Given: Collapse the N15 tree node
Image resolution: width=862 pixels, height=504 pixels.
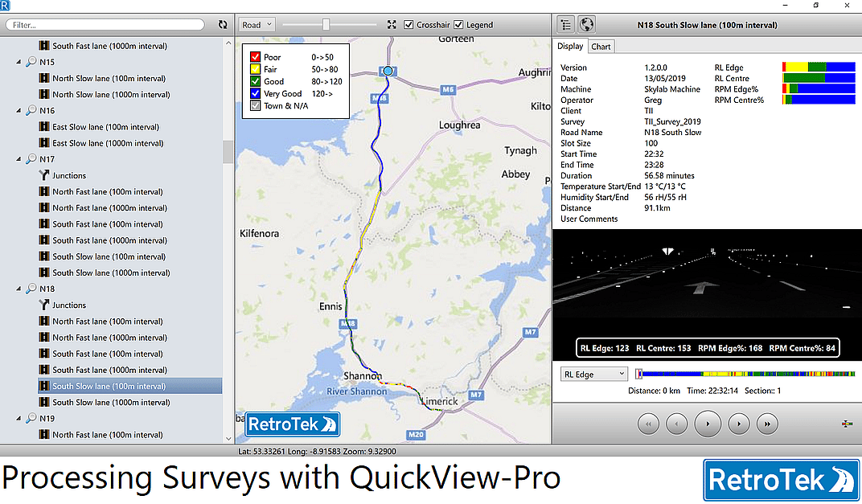Looking at the screenshot, I should (18, 62).
